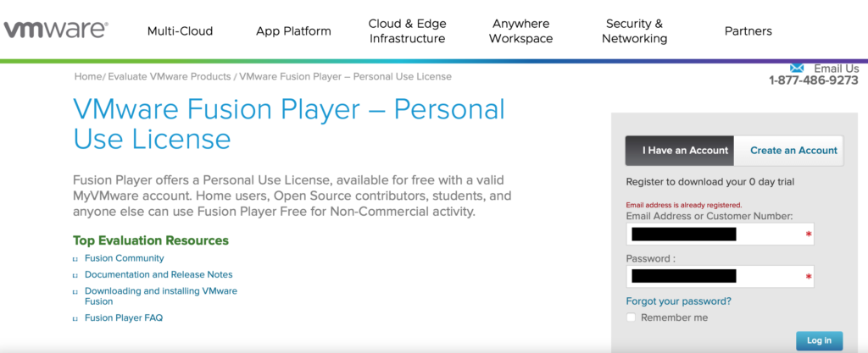868x353 pixels.
Task: Click the Log in button
Action: [819, 340]
